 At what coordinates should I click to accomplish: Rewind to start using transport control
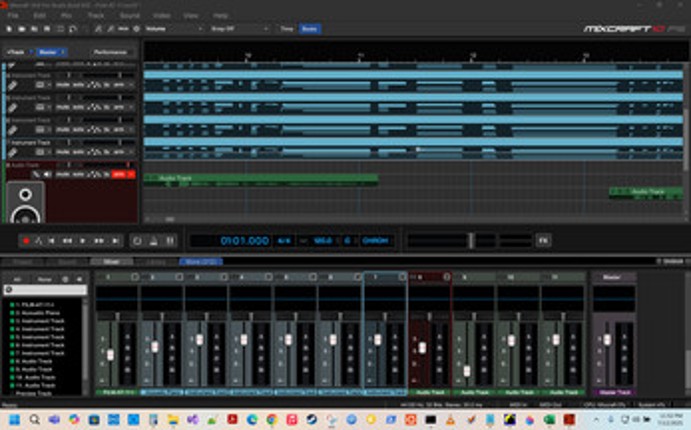click(53, 241)
